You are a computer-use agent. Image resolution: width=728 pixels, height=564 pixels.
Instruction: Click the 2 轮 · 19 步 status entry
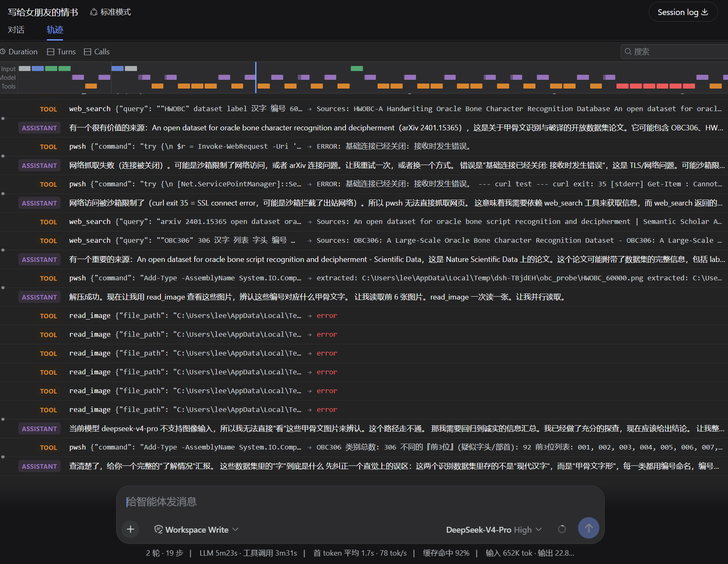[165, 553]
